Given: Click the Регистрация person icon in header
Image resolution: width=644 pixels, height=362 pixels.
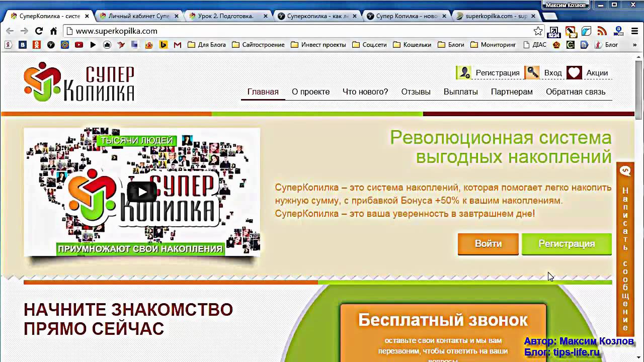Looking at the screenshot, I should [463, 73].
